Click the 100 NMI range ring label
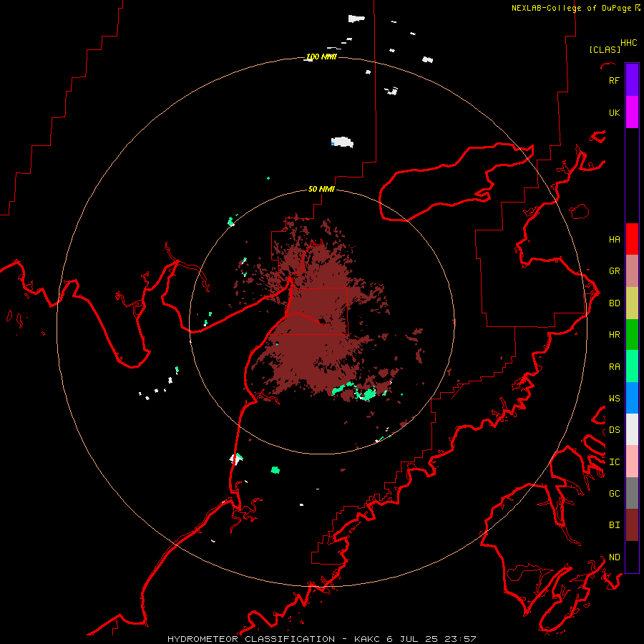The image size is (644, 644). coord(321,57)
